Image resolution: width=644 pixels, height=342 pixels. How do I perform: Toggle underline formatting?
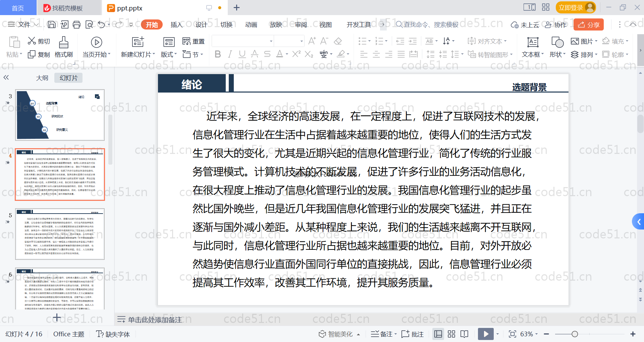[x=242, y=54]
